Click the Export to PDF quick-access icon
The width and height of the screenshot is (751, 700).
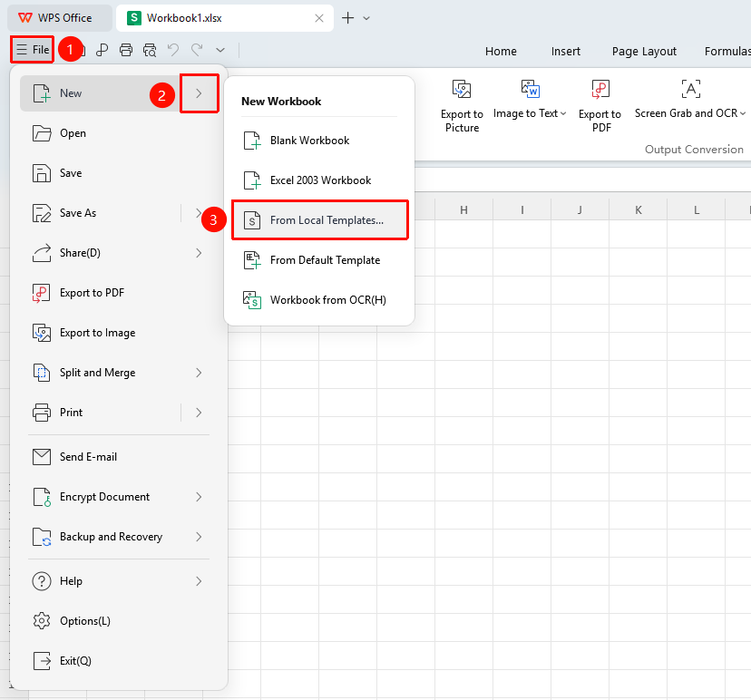point(102,50)
